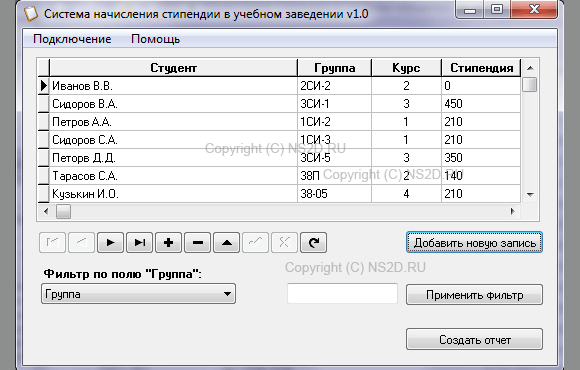This screenshot has width=580, height=370.
Task: Minimize the application window
Action: click(x=470, y=9)
